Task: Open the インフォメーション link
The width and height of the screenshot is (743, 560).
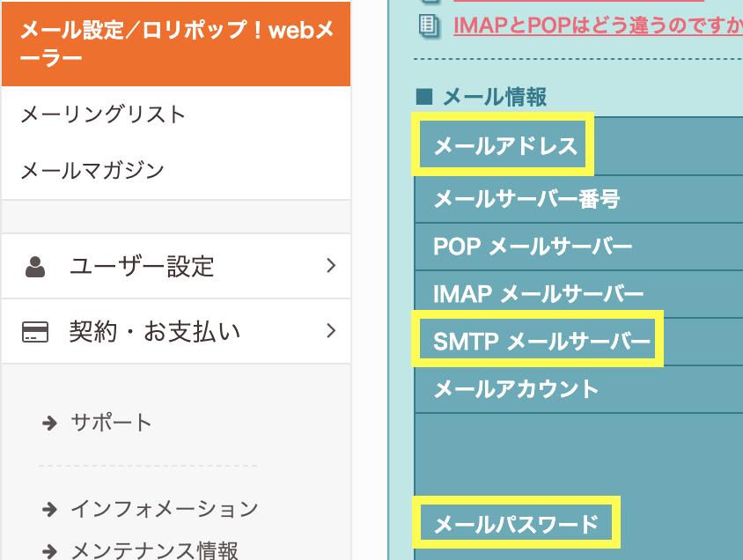Action: click(x=164, y=509)
